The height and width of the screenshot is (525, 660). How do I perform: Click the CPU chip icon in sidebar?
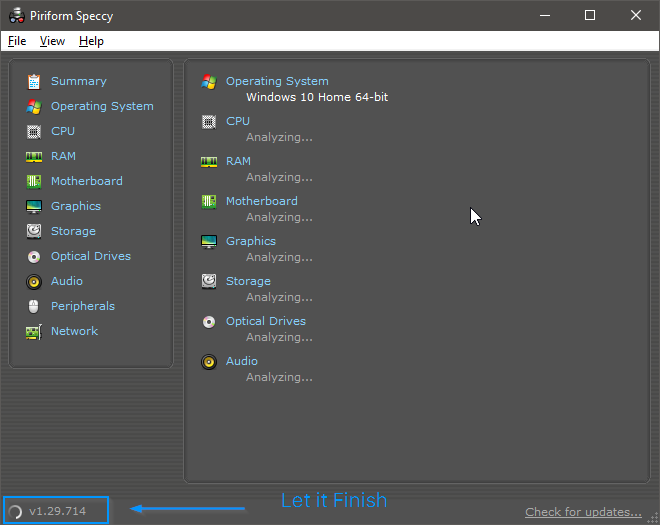(x=34, y=131)
